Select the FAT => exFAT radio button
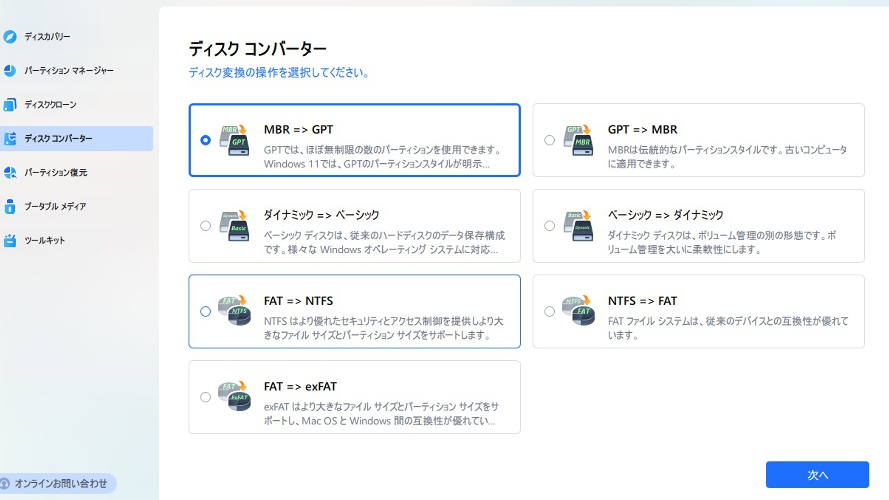The image size is (889, 500). coord(205,397)
